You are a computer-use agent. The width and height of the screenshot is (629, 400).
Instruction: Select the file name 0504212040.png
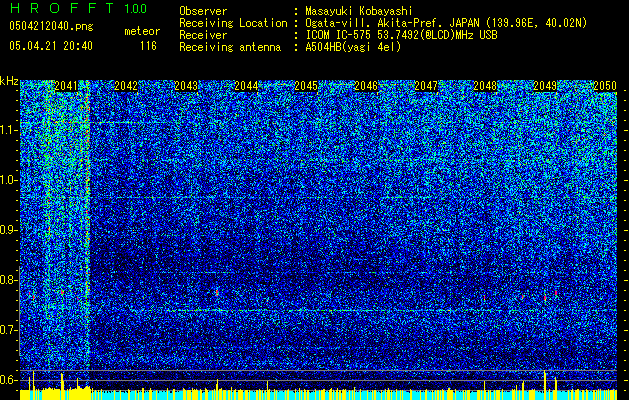coord(51,27)
